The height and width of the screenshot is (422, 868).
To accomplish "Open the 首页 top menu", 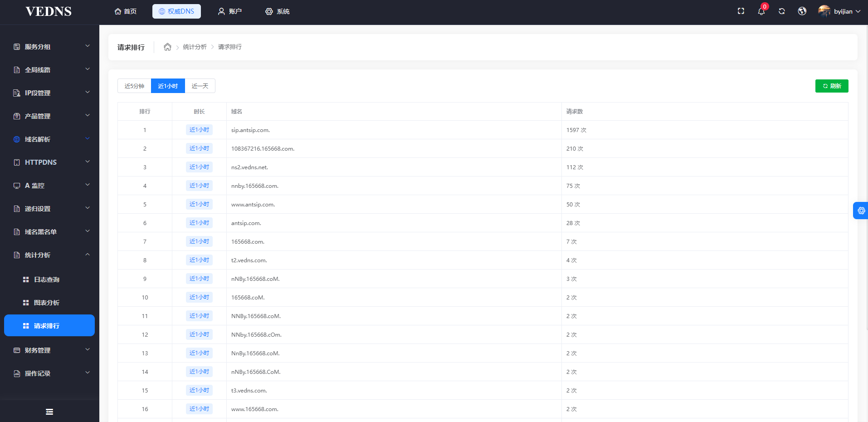I will (126, 11).
